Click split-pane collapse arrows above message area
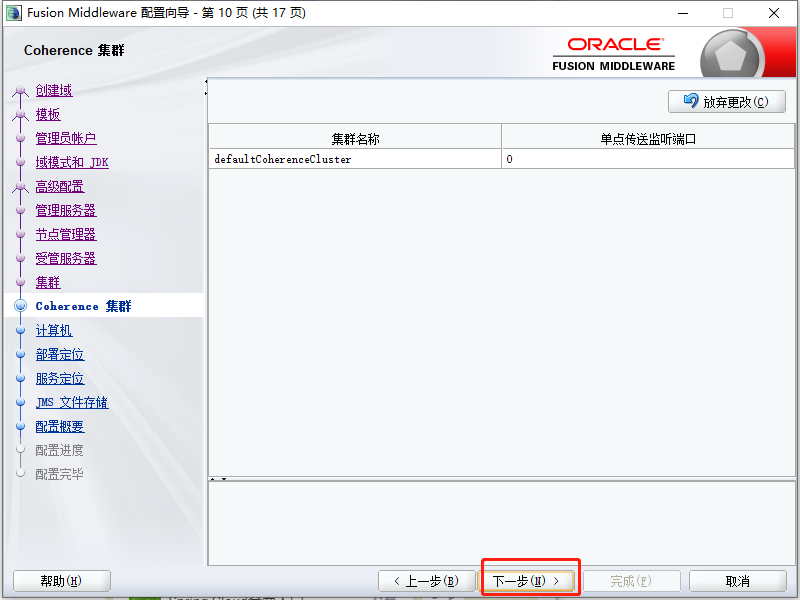Image resolution: width=800 pixels, height=600 pixels. [x=218, y=479]
